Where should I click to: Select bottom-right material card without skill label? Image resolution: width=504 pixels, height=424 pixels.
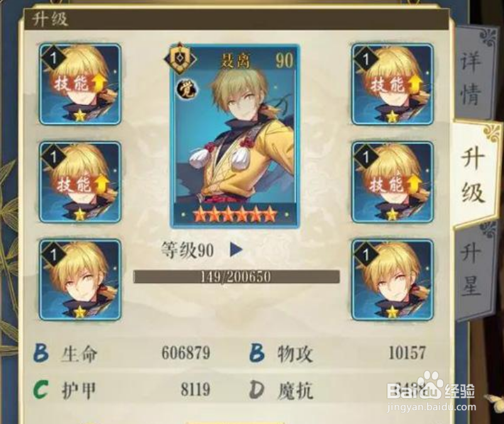pyautogui.click(x=393, y=280)
